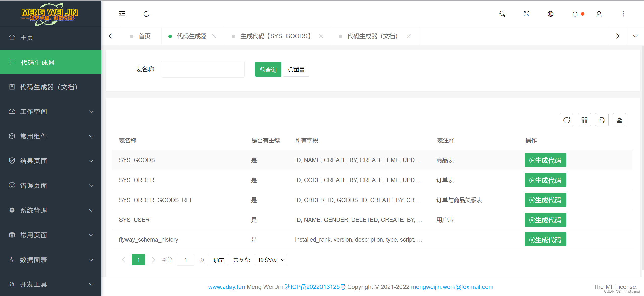Click the 表名称 search input field

point(203,69)
